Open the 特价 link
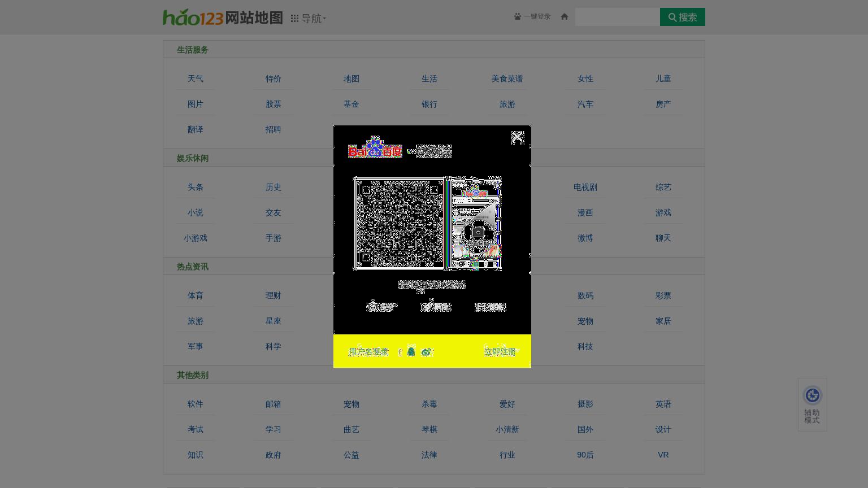This screenshot has height=488, width=868. pyautogui.click(x=274, y=79)
